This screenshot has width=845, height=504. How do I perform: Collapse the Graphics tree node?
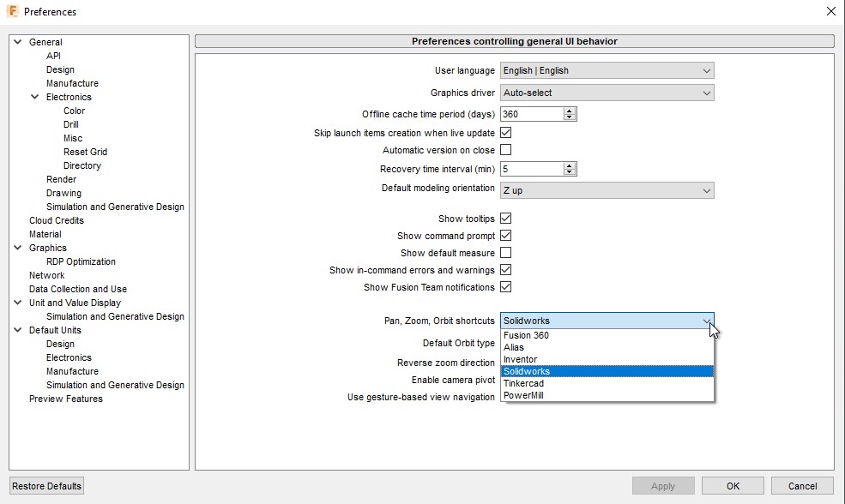(x=18, y=248)
